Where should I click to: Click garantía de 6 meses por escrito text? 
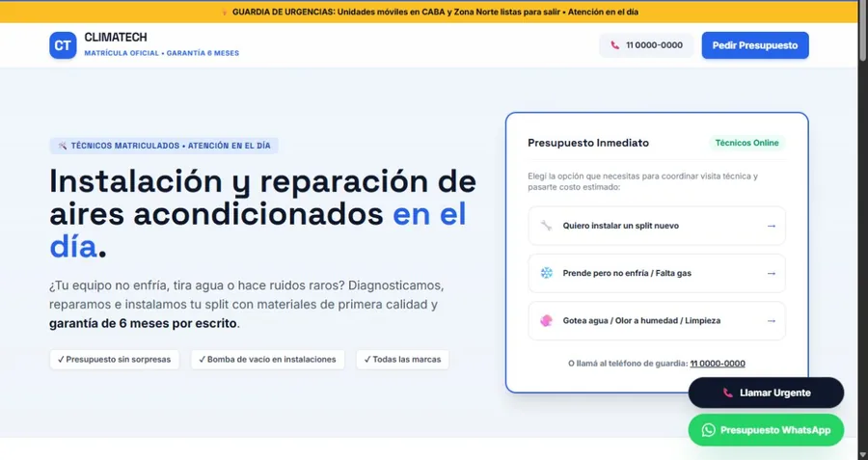pyautogui.click(x=143, y=323)
